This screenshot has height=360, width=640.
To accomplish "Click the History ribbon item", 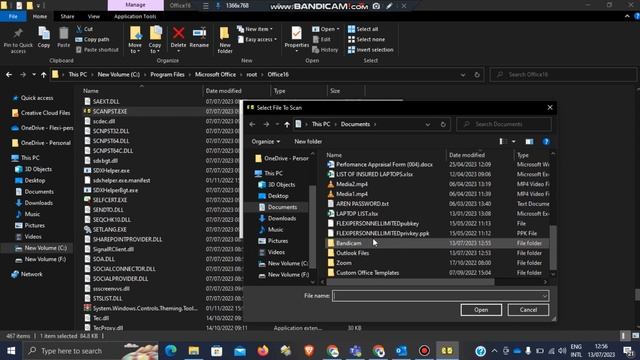I will pos(325,49).
